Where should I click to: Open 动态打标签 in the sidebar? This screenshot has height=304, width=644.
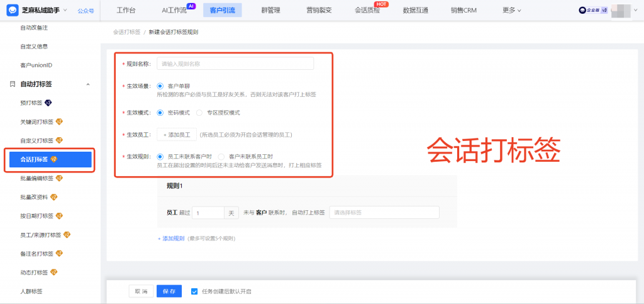[34, 273]
